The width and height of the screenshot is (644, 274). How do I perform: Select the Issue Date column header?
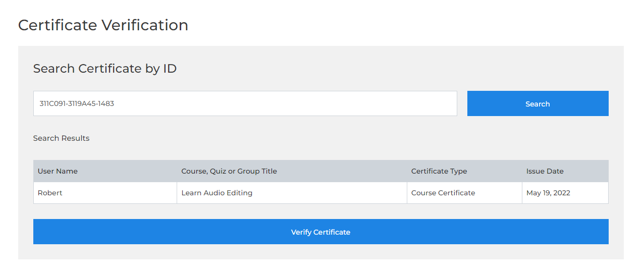(x=545, y=171)
